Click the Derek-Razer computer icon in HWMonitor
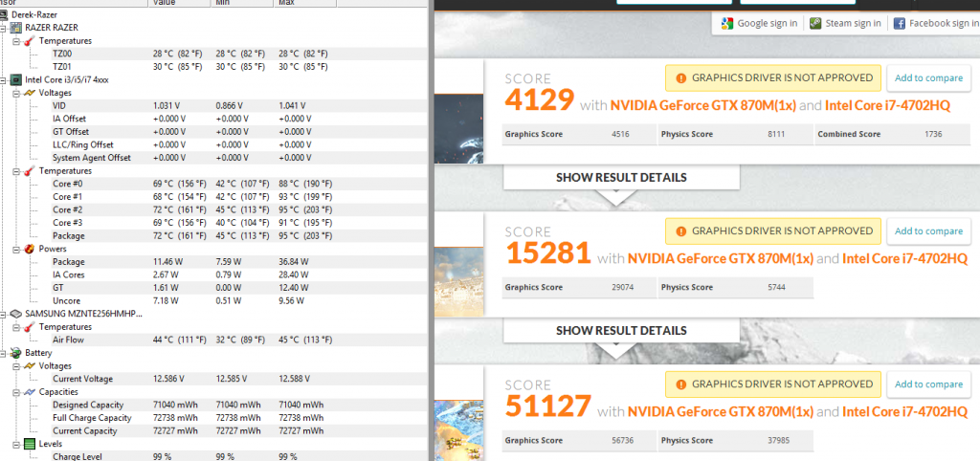Screen dimensions: 980x461 [x=5, y=14]
